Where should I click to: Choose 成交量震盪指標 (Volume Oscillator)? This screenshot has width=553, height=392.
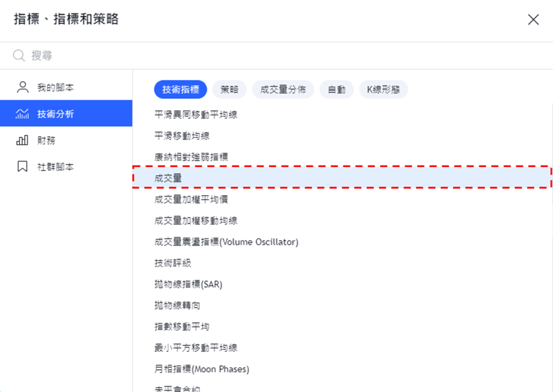click(226, 242)
